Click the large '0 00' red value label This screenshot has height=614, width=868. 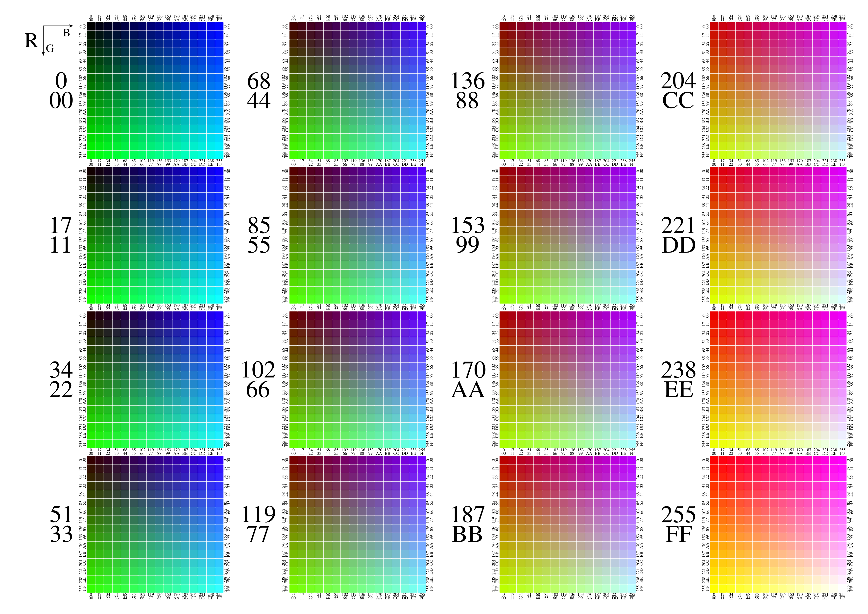(x=61, y=91)
